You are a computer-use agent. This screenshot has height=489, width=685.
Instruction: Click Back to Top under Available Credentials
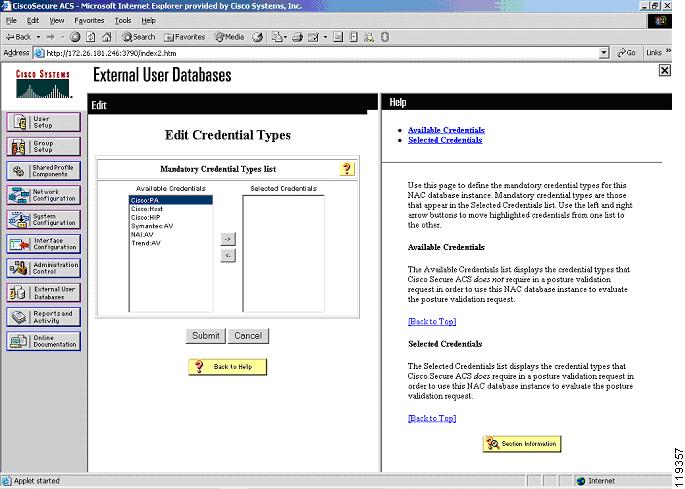(x=432, y=321)
